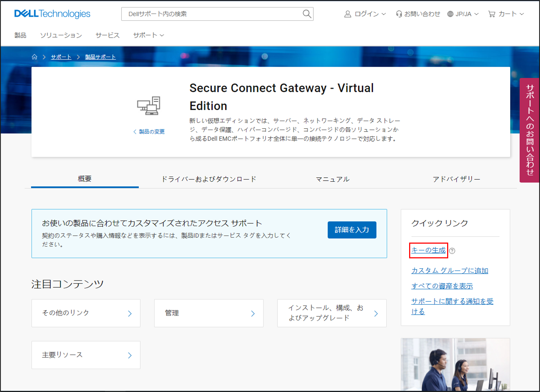
Task: Click サポートに関する通知を受ける link
Action: pos(452,306)
